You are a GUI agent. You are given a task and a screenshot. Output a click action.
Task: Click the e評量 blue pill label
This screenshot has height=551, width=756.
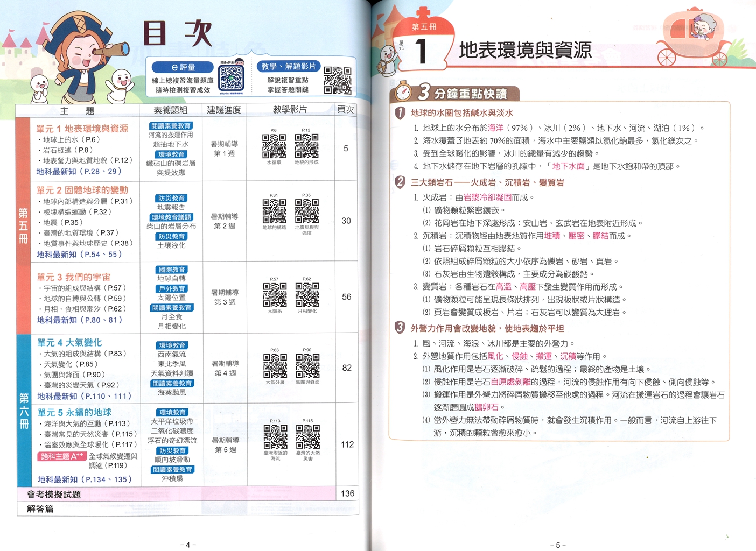coord(183,67)
